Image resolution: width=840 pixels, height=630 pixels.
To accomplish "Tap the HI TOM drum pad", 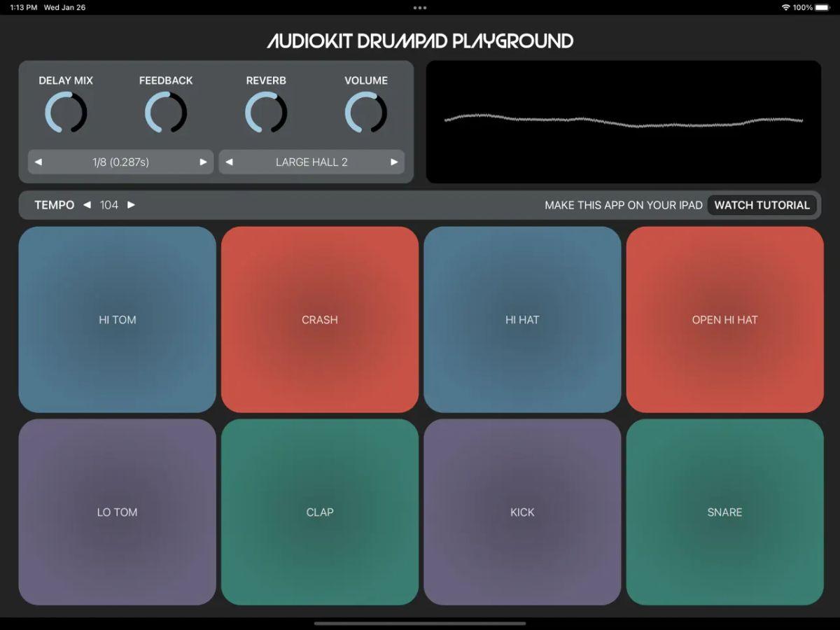I will coord(118,319).
